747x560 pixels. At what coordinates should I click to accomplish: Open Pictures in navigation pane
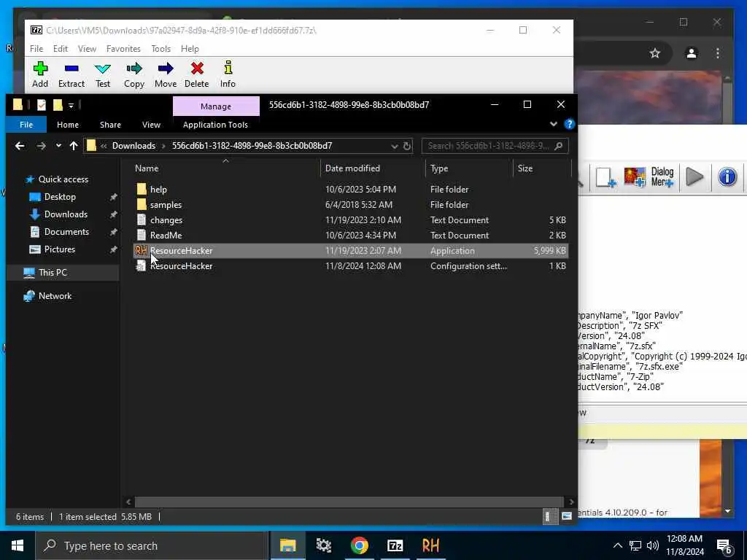(59, 249)
